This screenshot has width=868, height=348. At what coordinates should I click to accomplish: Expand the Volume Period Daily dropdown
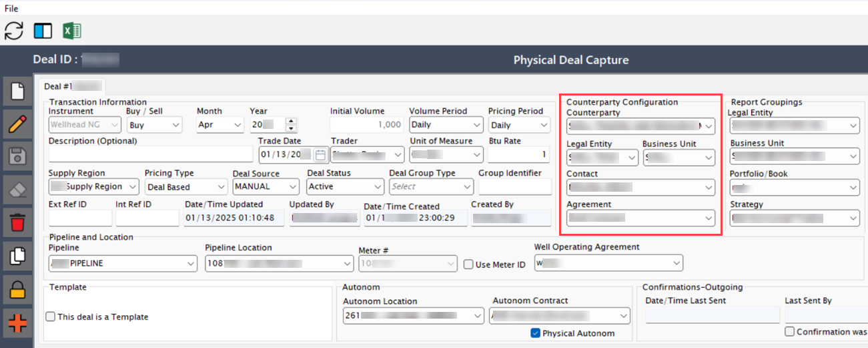[446, 124]
